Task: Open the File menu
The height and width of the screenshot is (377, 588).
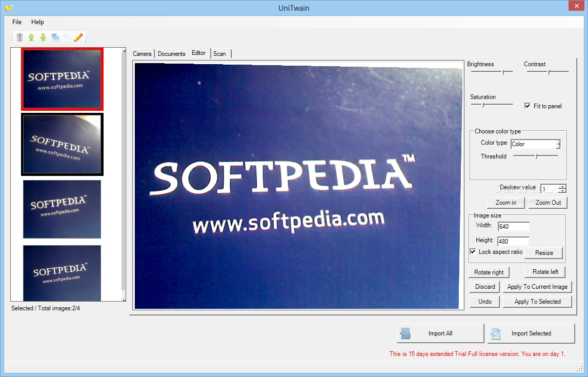Action: click(x=17, y=22)
